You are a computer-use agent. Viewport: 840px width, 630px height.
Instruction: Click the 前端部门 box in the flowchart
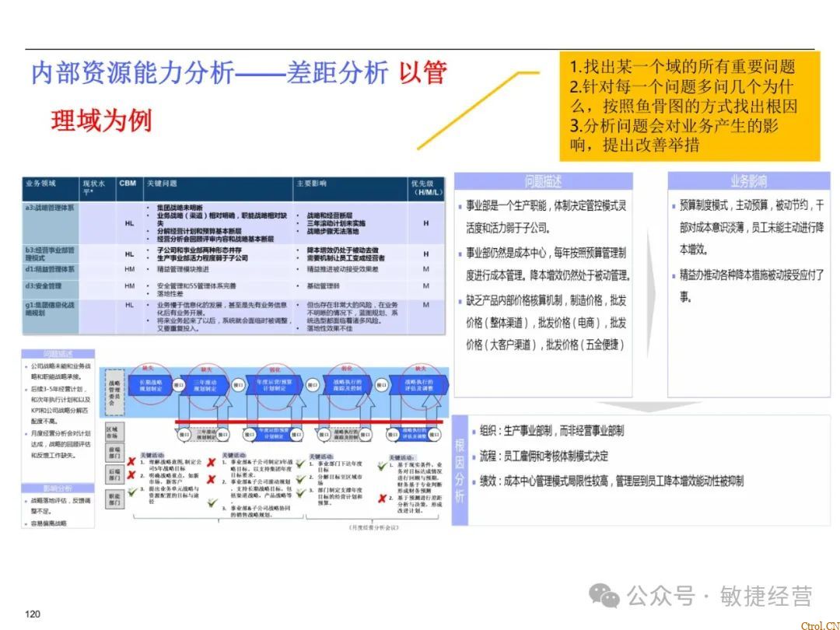(113, 454)
